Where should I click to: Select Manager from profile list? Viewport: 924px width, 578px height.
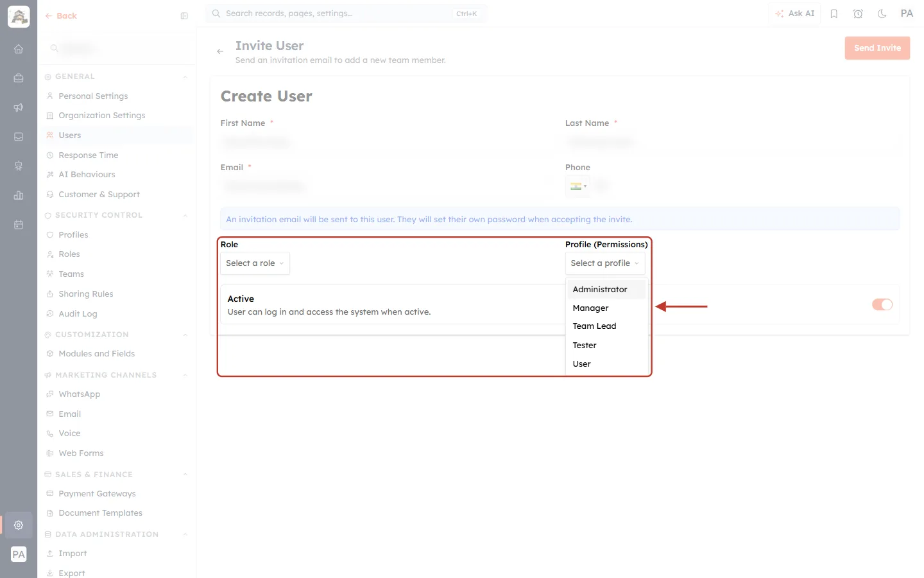point(606,308)
